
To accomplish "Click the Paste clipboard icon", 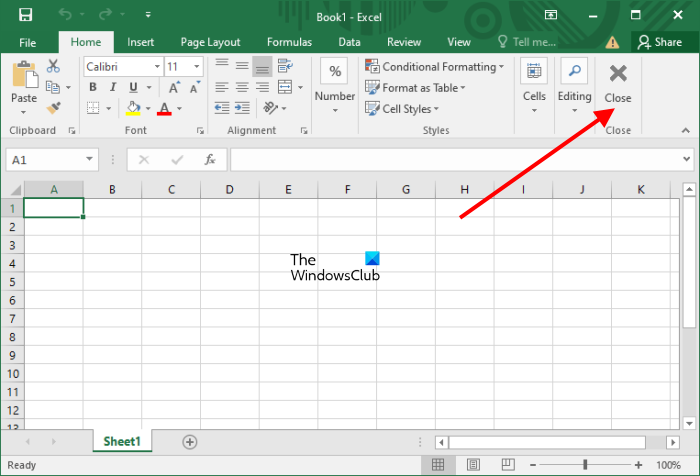I will tap(25, 75).
